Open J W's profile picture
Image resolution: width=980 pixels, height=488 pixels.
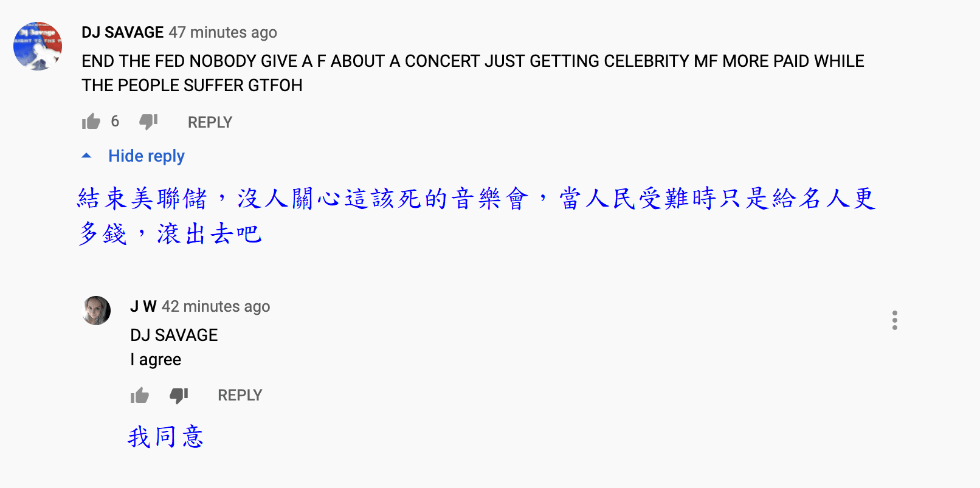pyautogui.click(x=96, y=311)
